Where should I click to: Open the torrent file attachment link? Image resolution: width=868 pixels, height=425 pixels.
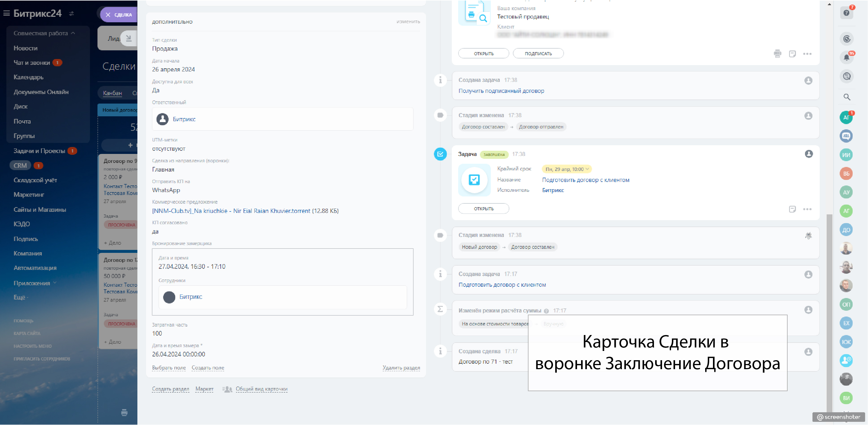pos(231,211)
